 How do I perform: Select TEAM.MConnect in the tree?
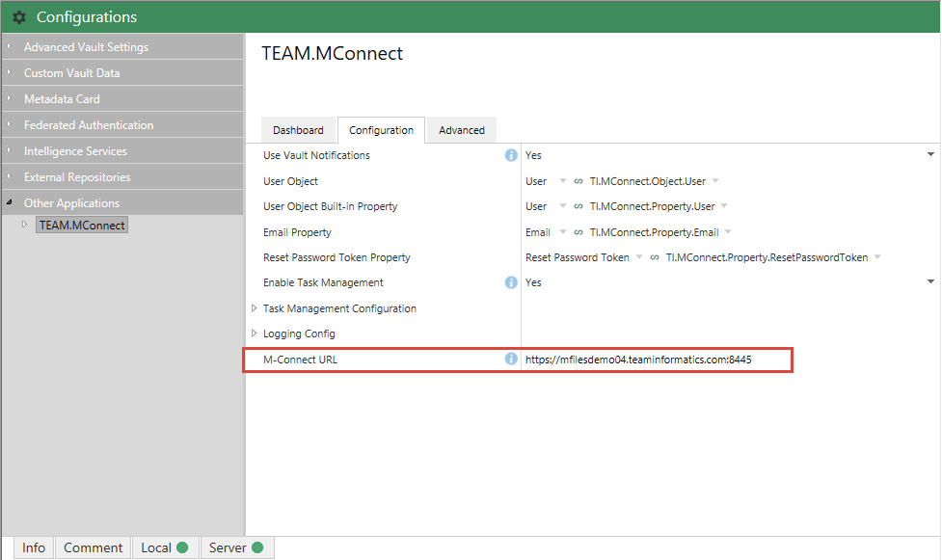pos(82,225)
